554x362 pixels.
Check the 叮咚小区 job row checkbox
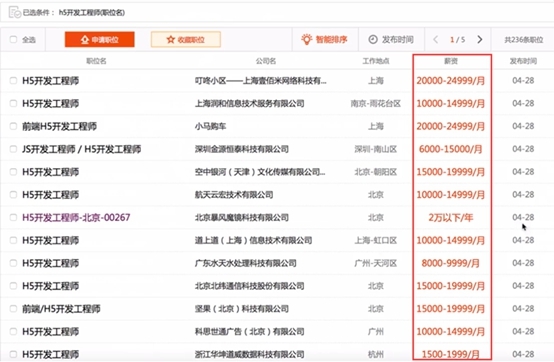pos(13,81)
